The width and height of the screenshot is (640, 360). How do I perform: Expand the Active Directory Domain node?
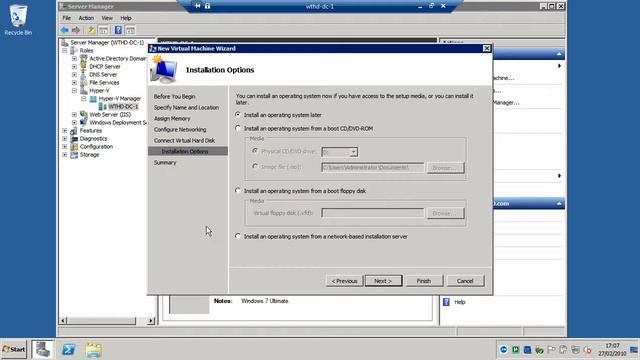[x=74, y=59]
